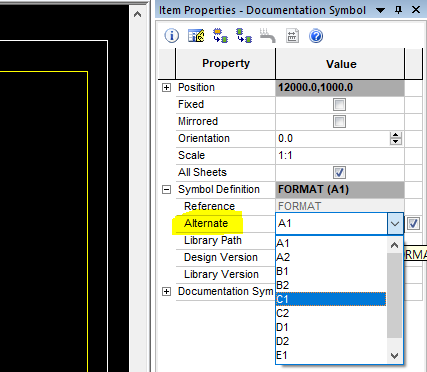Screen dimensions: 427x372
Task: Toggle the checkbox right of Alternate dropdown
Action: [x=413, y=223]
